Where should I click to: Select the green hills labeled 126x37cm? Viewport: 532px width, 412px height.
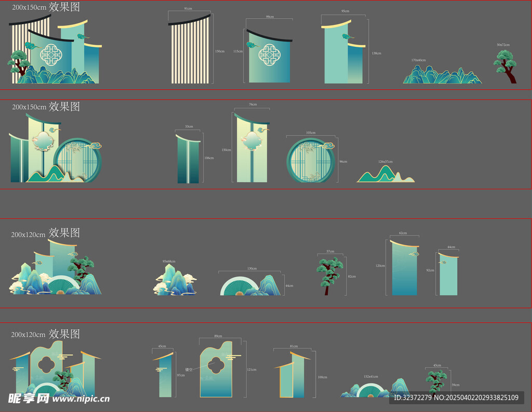click(x=385, y=174)
